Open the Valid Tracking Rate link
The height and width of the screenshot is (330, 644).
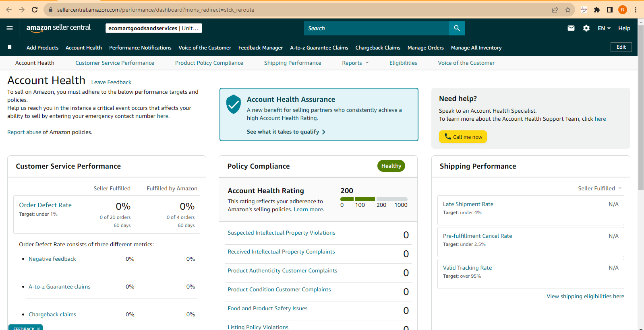point(467,268)
